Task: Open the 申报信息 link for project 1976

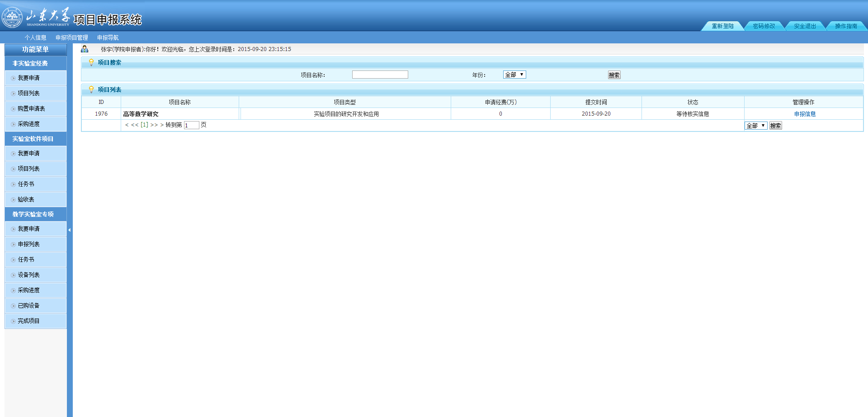Action: (805, 114)
